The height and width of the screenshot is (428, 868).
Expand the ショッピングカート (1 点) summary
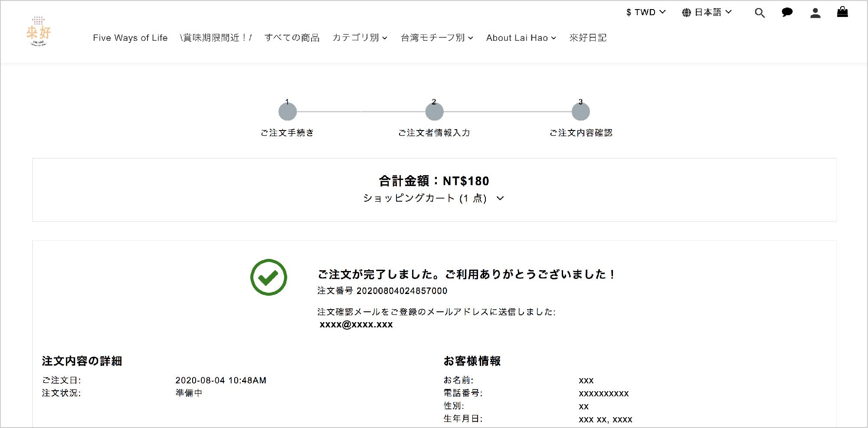[433, 198]
